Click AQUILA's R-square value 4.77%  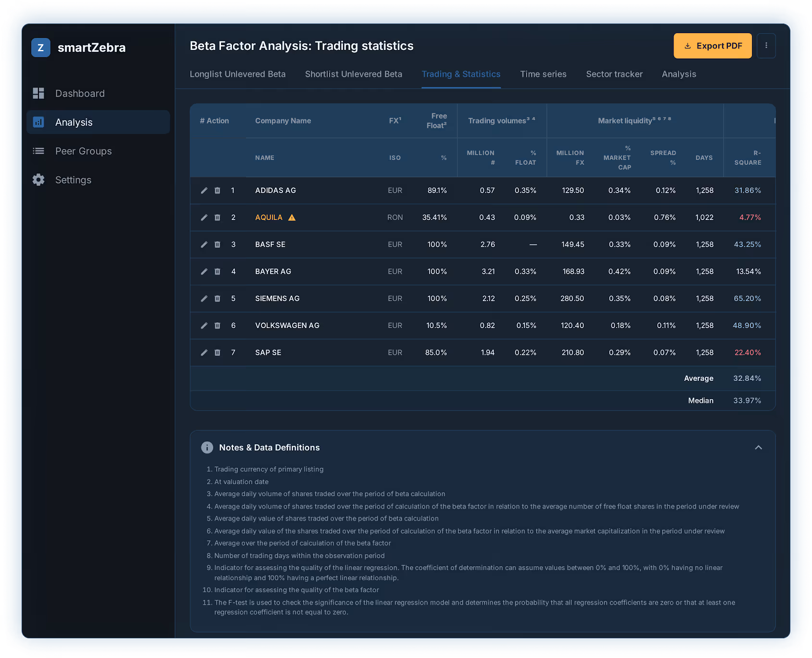pos(750,218)
